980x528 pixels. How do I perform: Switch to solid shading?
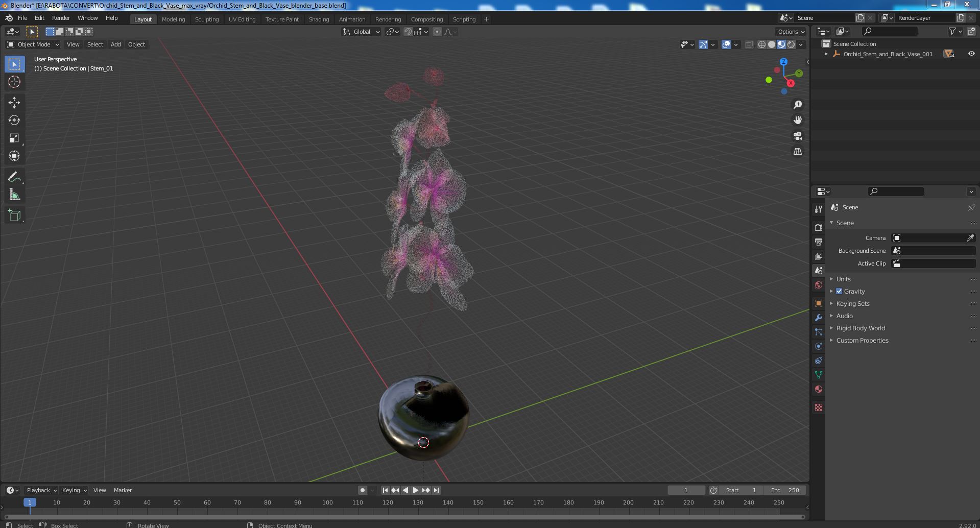(772, 44)
